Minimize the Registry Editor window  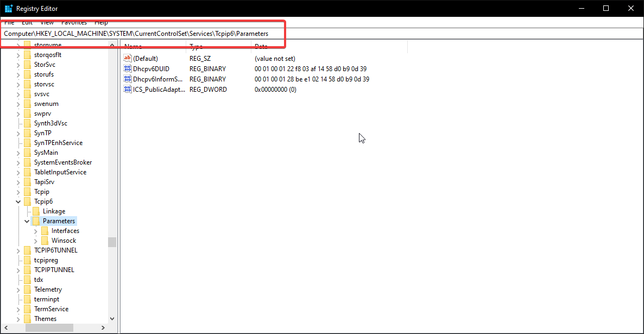click(x=581, y=8)
